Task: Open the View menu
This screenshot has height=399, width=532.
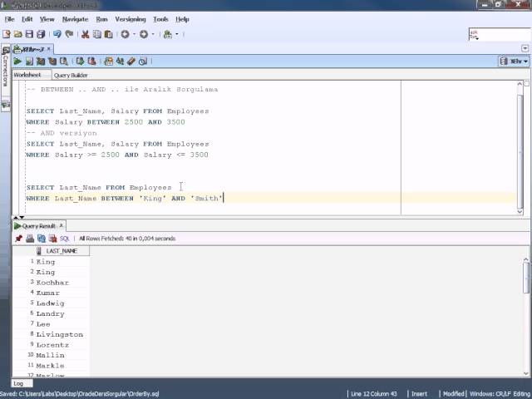Action: (47, 19)
